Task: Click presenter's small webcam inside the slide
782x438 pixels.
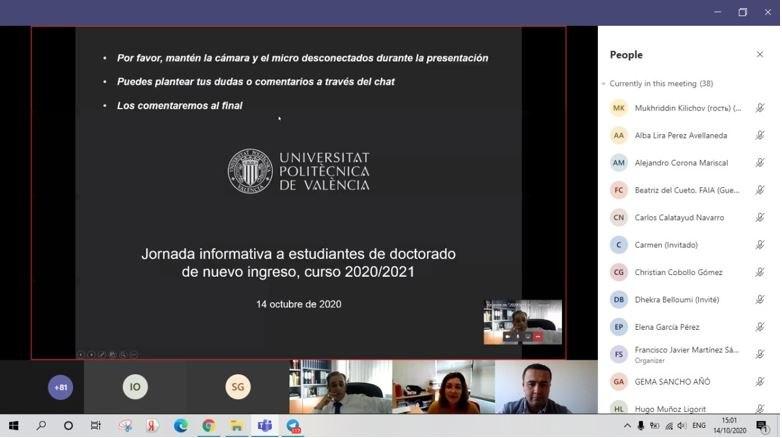Action: coord(522,321)
